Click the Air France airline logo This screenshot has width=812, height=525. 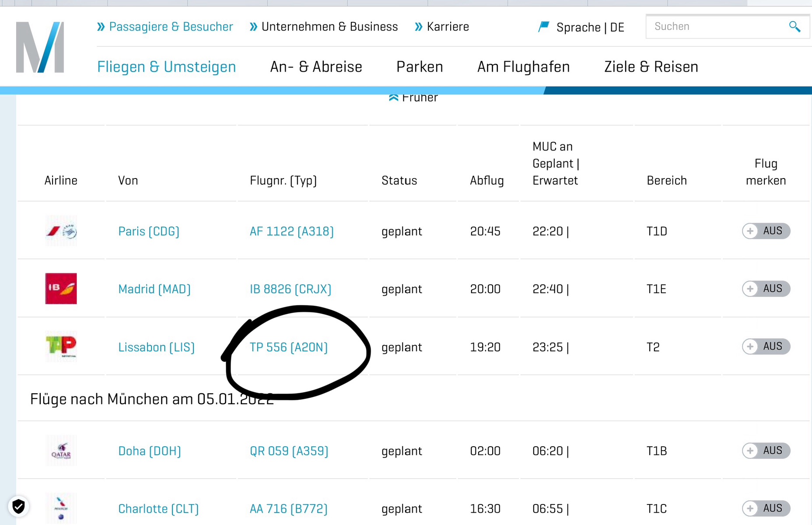(61, 231)
